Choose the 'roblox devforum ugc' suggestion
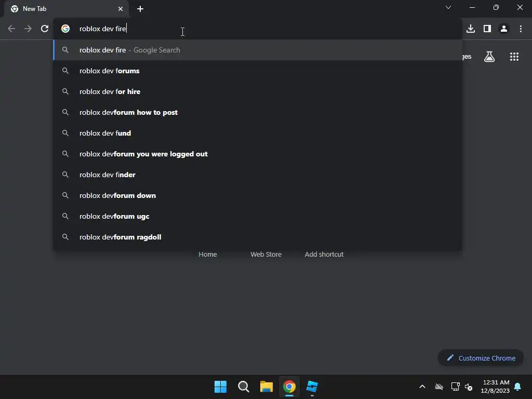This screenshot has height=399, width=532. coord(258,216)
